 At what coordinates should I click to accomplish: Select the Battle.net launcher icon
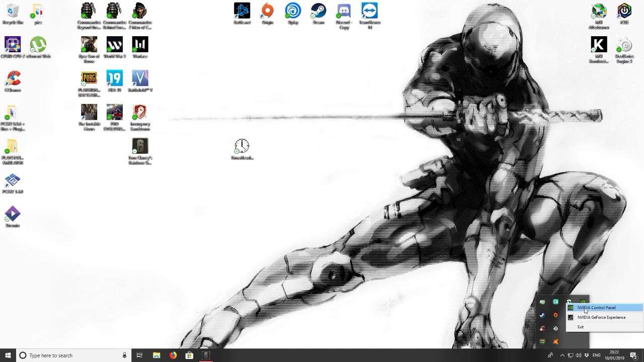click(242, 14)
